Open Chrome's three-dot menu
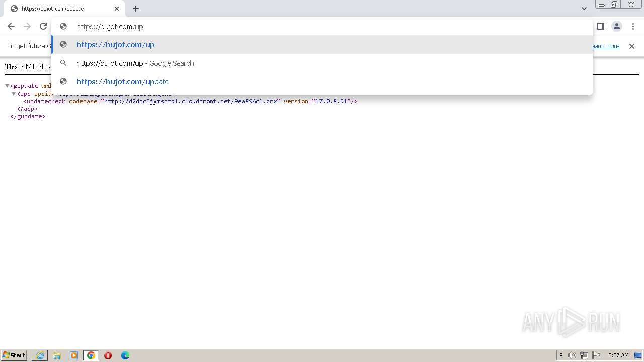Viewport: 644px width, 362px height. pyautogui.click(x=632, y=26)
